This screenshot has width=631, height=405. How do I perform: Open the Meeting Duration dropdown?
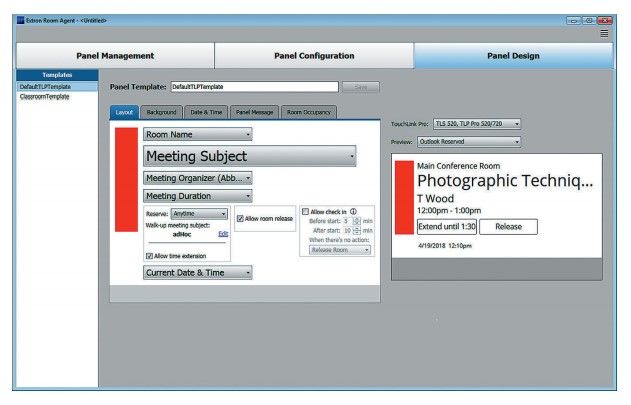pos(198,196)
